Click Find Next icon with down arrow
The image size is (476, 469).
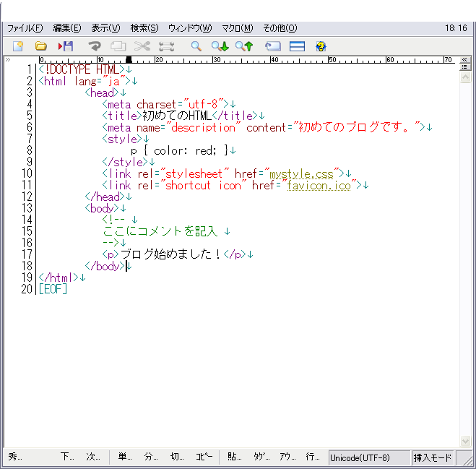220,46
